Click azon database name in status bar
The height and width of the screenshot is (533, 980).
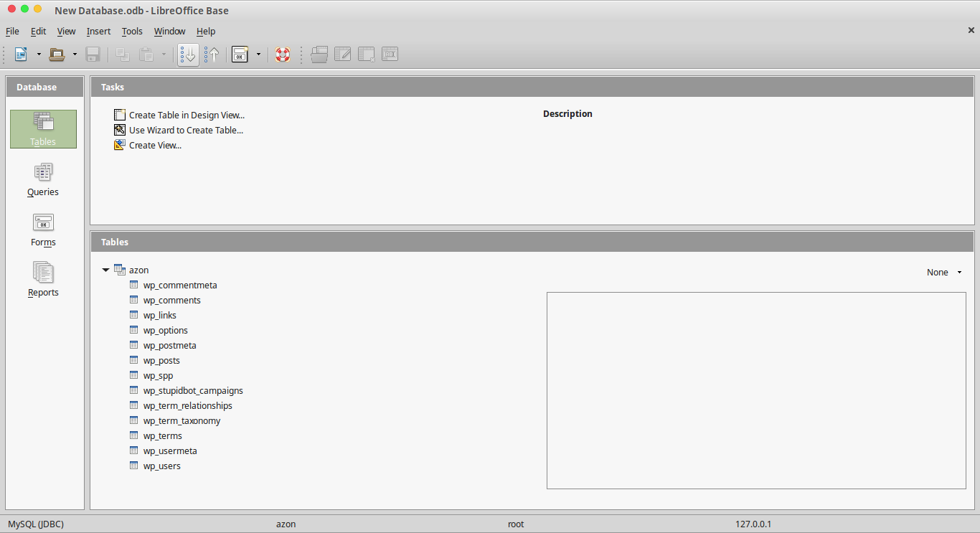tap(286, 524)
